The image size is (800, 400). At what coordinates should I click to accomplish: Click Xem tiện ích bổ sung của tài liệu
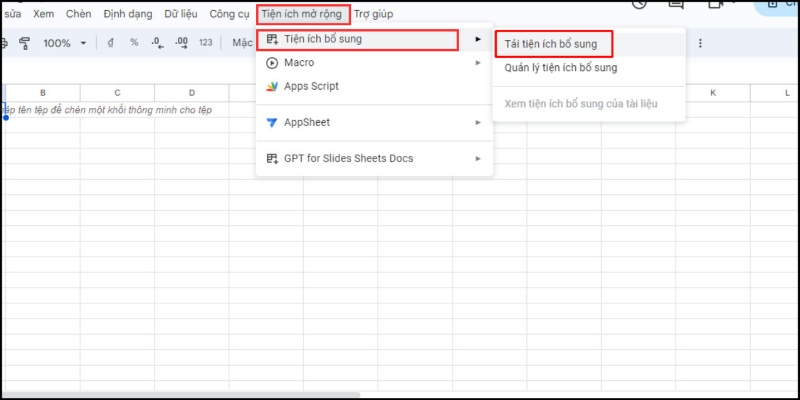(589, 104)
